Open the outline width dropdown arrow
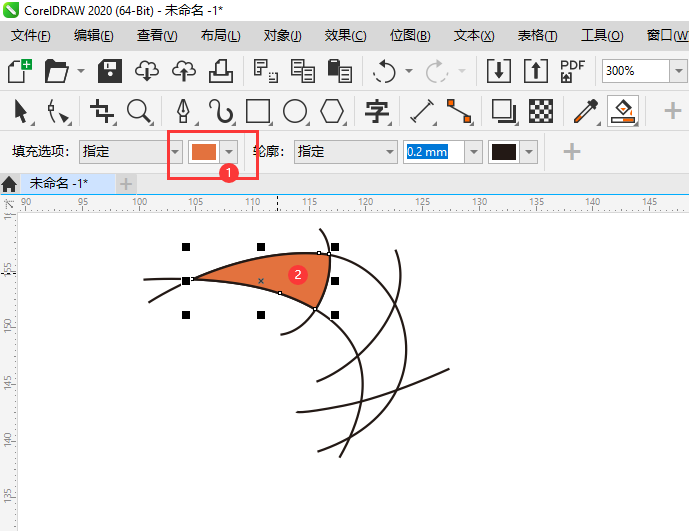 click(x=474, y=152)
